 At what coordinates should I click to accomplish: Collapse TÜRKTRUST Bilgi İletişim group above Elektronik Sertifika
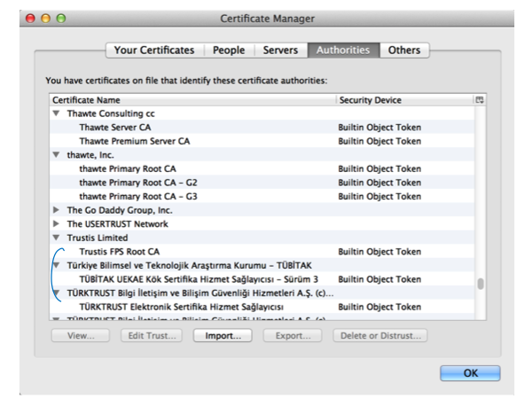pos(57,293)
